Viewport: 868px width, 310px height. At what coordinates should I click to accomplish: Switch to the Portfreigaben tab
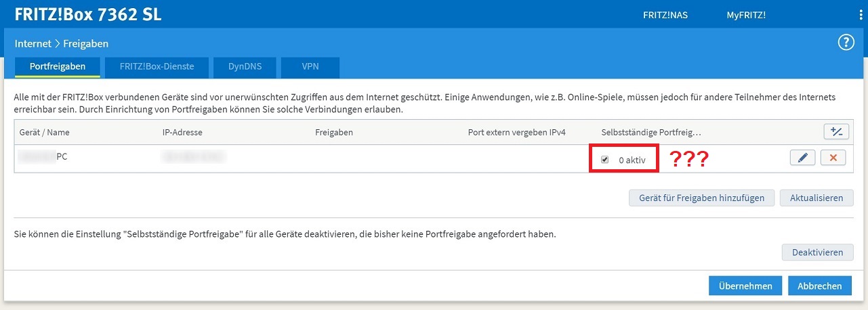(58, 67)
